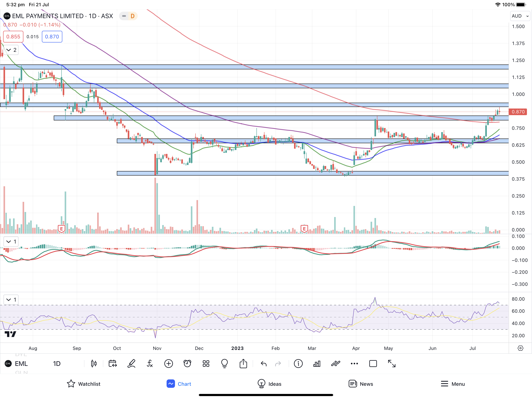Tap the square layout select icon
This screenshot has width=532, height=399.
373,364
